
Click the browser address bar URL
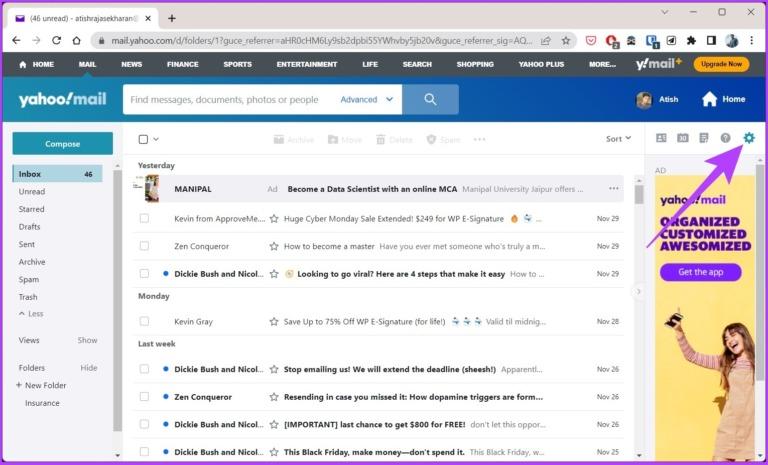point(321,41)
